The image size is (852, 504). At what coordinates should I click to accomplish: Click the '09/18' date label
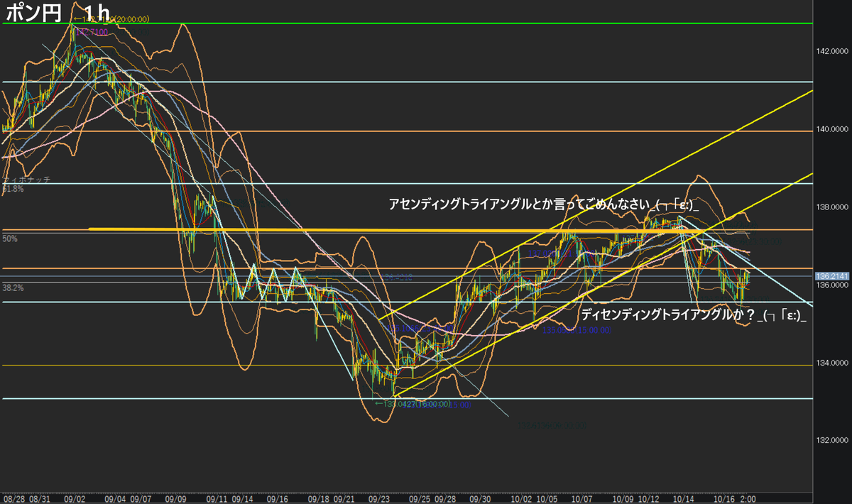point(319,499)
